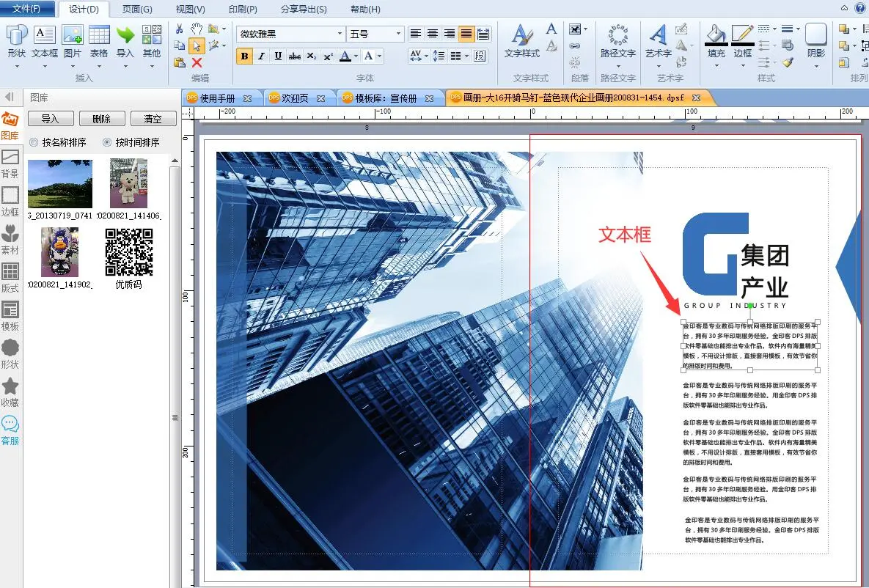This screenshot has width=869, height=588.
Task: Delete using the red X icon
Action: (197, 62)
